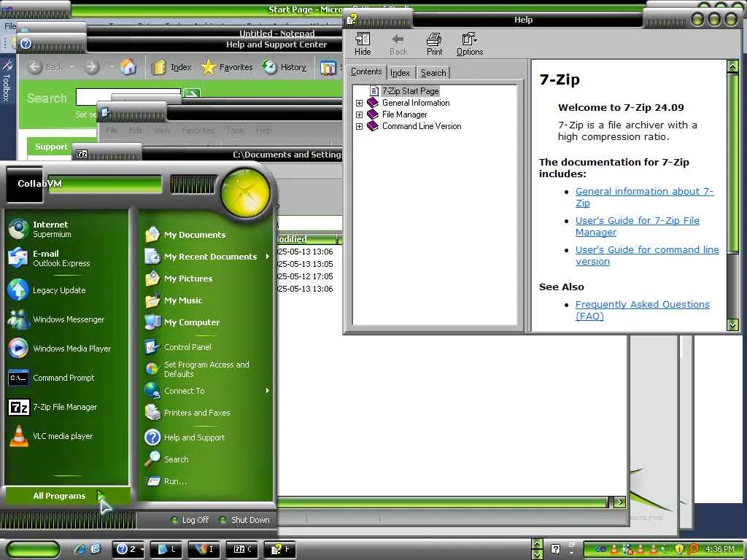The height and width of the screenshot is (560, 747).
Task: Launch Windows Media Player
Action: (x=66, y=349)
